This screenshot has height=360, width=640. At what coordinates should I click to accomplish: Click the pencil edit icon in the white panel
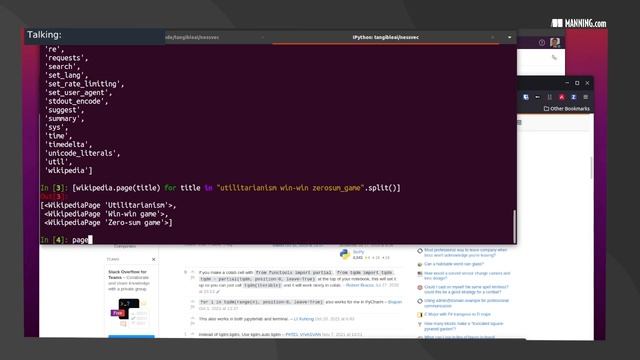pyautogui.click(x=554, y=58)
